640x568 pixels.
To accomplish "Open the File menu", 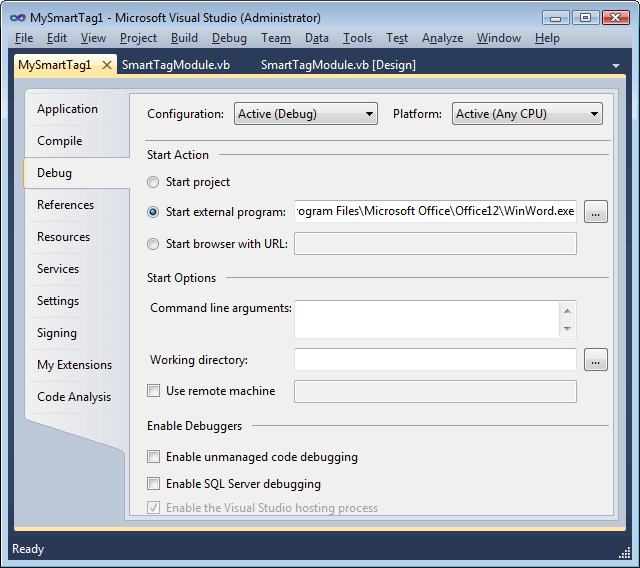I will (x=24, y=38).
